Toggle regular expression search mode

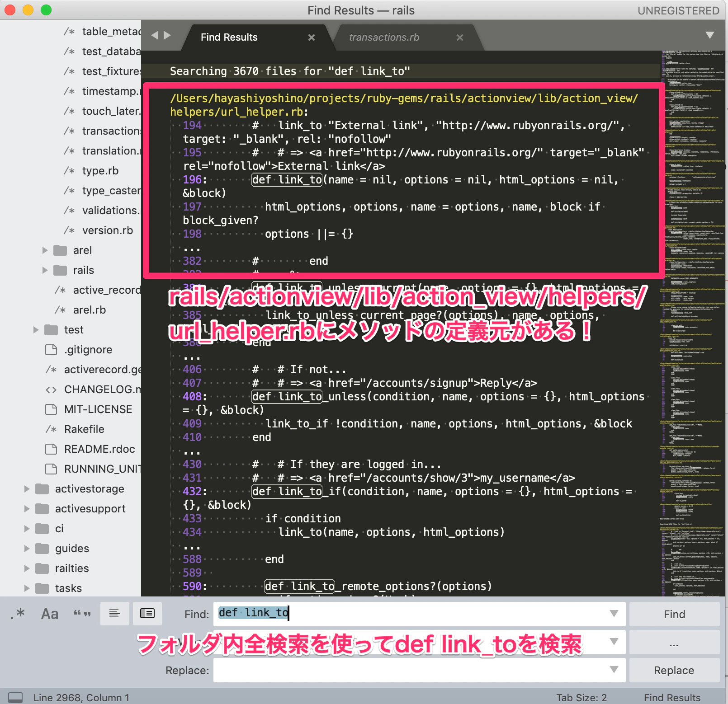pyautogui.click(x=18, y=614)
